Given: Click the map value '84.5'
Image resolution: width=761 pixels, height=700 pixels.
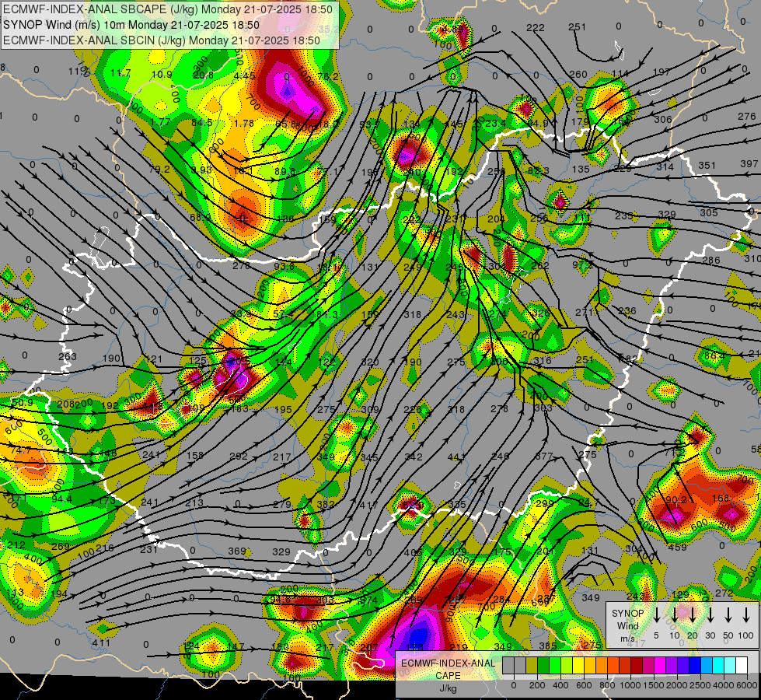Looking at the screenshot, I should [x=202, y=122].
